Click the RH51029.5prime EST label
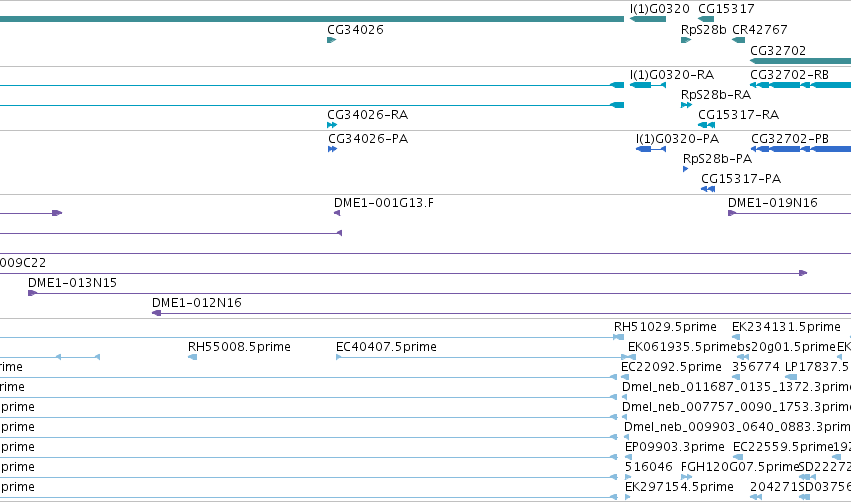 (665, 327)
